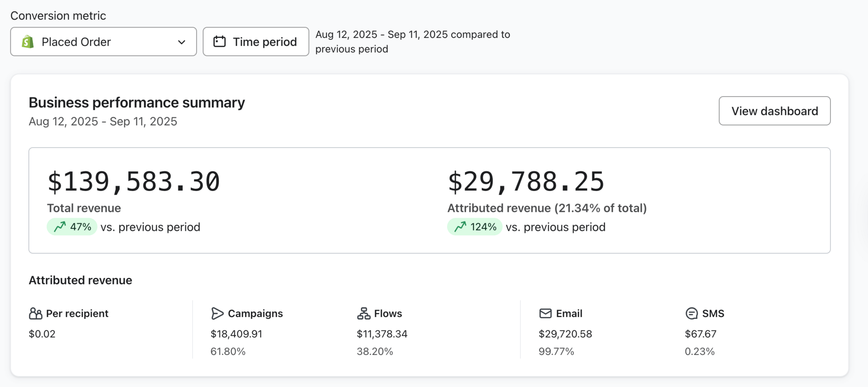
Task: Click the Campaigns revenue value $18,409.91
Action: click(x=236, y=334)
